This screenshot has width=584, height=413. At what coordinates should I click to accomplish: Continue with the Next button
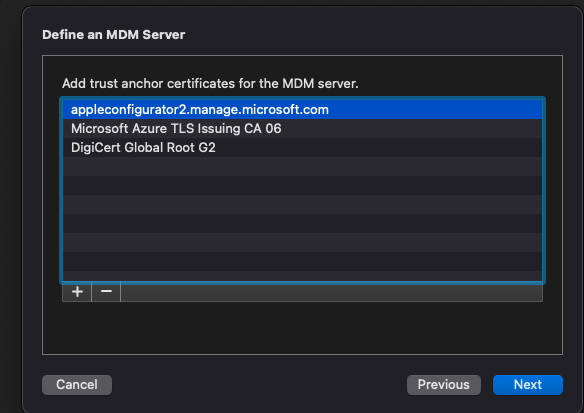[x=528, y=385]
